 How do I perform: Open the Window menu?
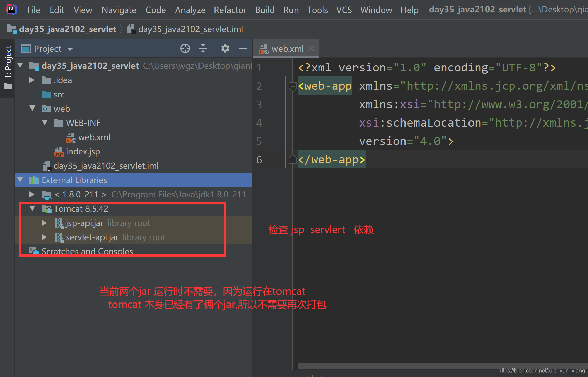click(x=376, y=10)
